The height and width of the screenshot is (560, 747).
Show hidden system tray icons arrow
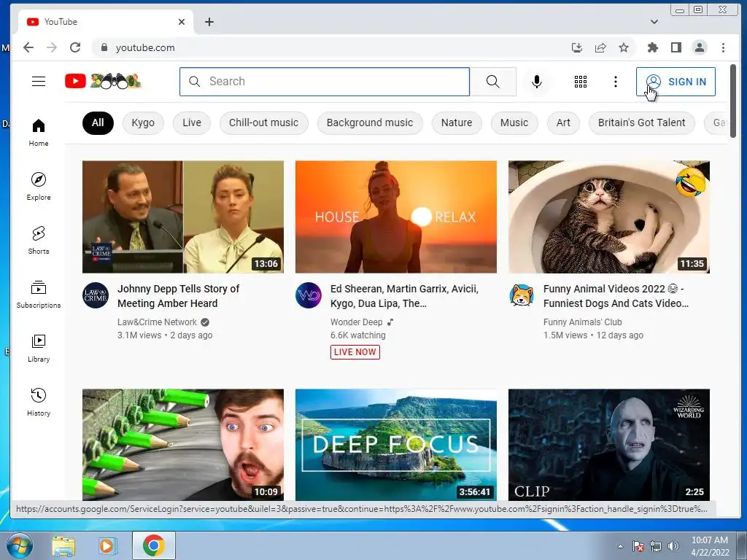pos(620,546)
